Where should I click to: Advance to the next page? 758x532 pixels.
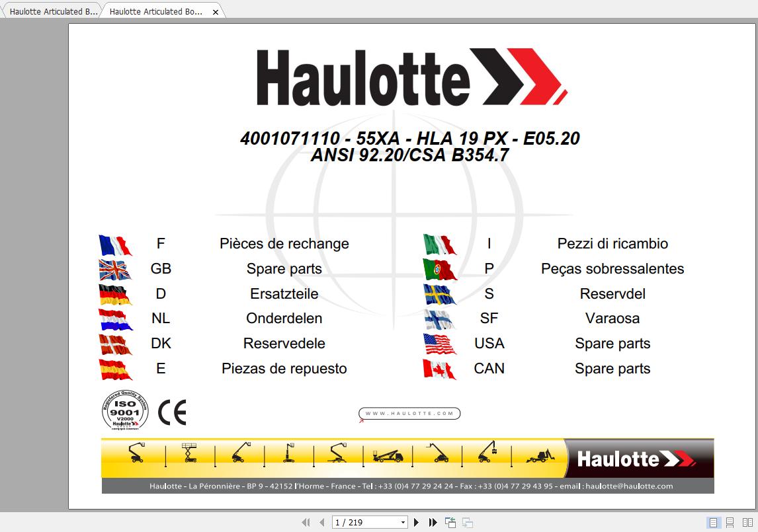tap(416, 522)
